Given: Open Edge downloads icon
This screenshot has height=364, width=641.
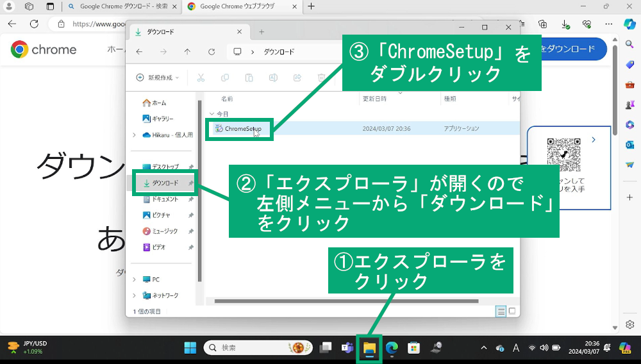Looking at the screenshot, I should coord(565,24).
